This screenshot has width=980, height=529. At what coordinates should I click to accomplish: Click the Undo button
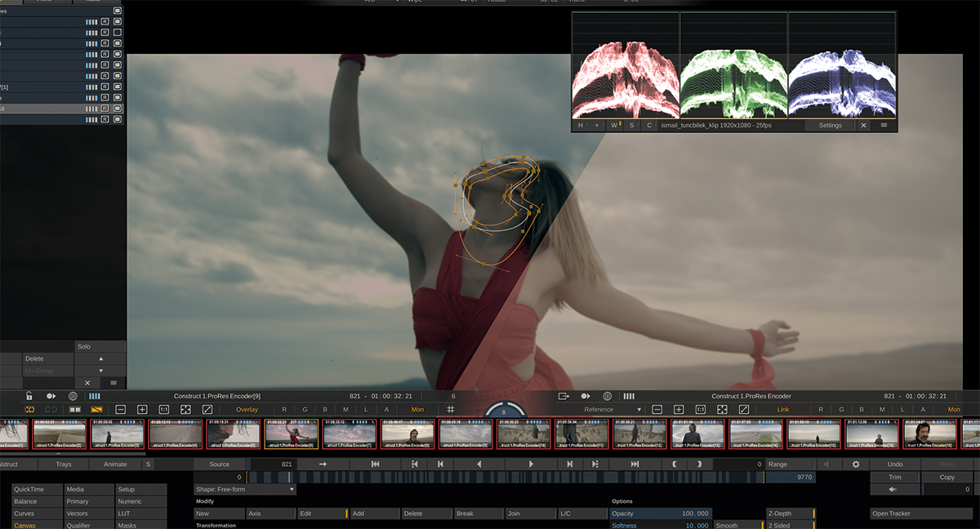[895, 464]
